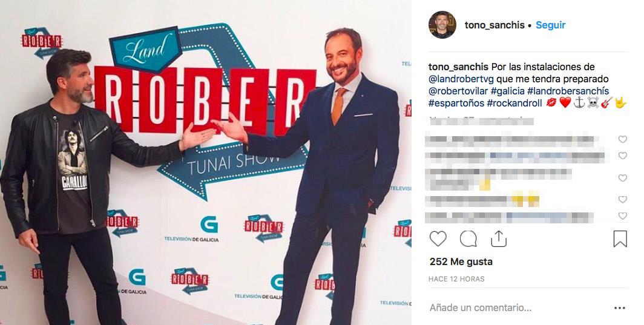This screenshot has width=644, height=325.
Task: Open the #landrobersanchís hashtag
Action: point(568,91)
